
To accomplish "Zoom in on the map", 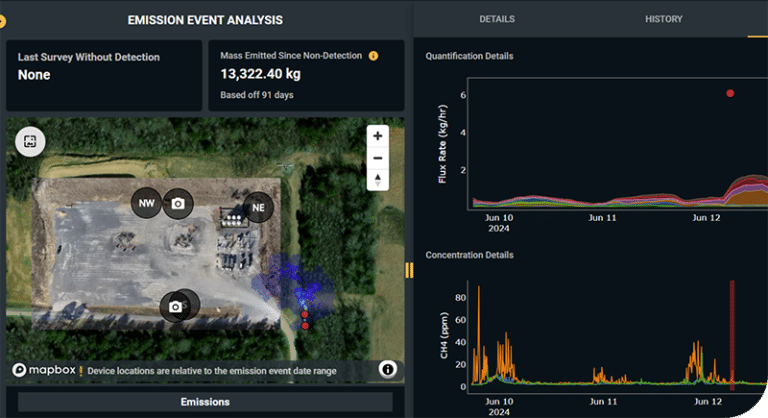I will click(x=378, y=136).
